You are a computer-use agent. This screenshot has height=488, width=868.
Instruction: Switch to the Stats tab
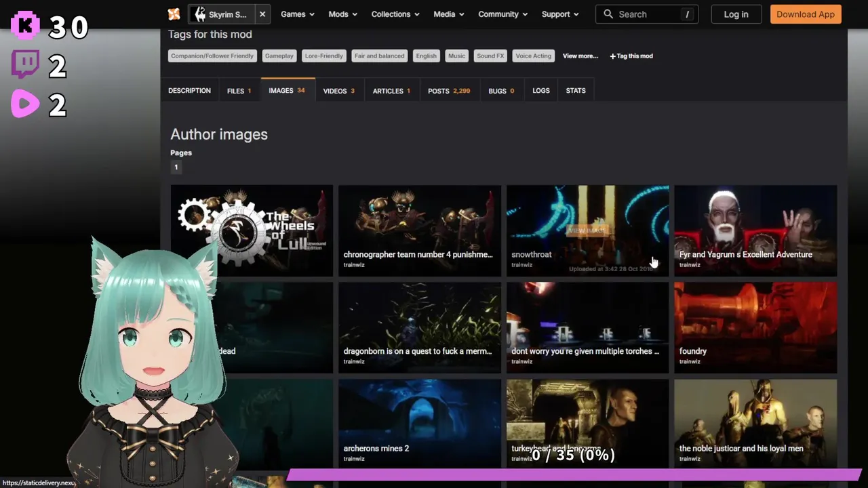click(x=576, y=91)
